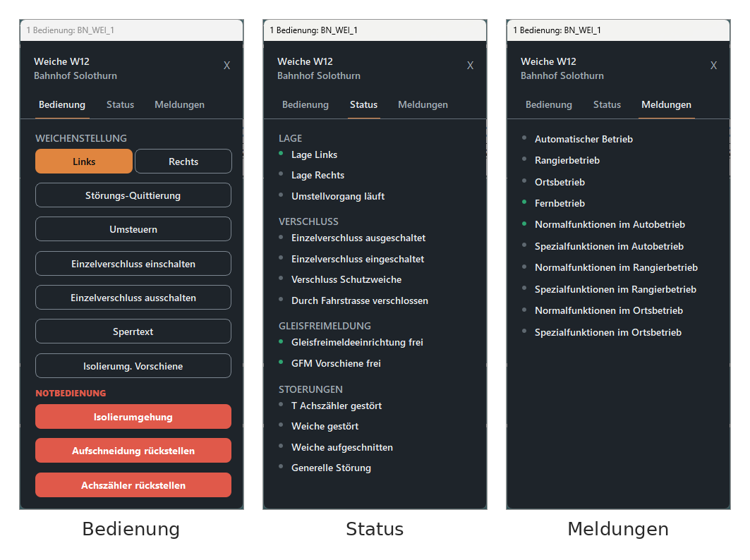Screen dimensions: 750x560
Task: Close the panel showing the Weichenstellung buttons
Action: pos(226,66)
